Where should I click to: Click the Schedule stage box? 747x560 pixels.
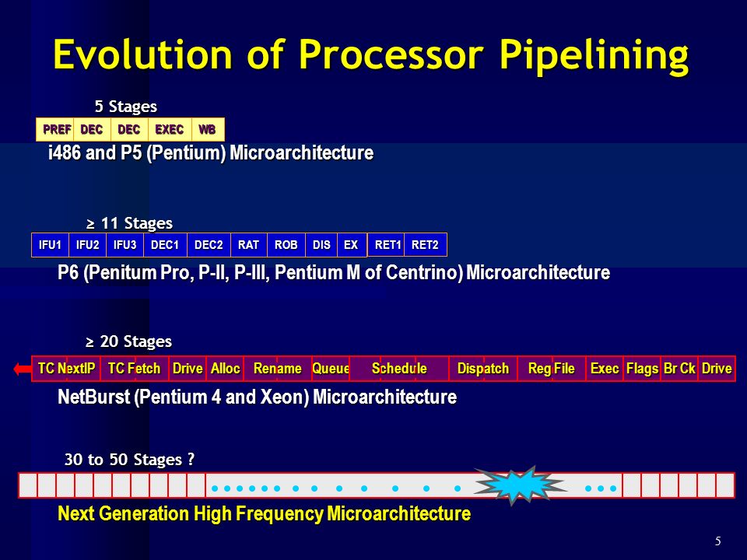coord(399,369)
